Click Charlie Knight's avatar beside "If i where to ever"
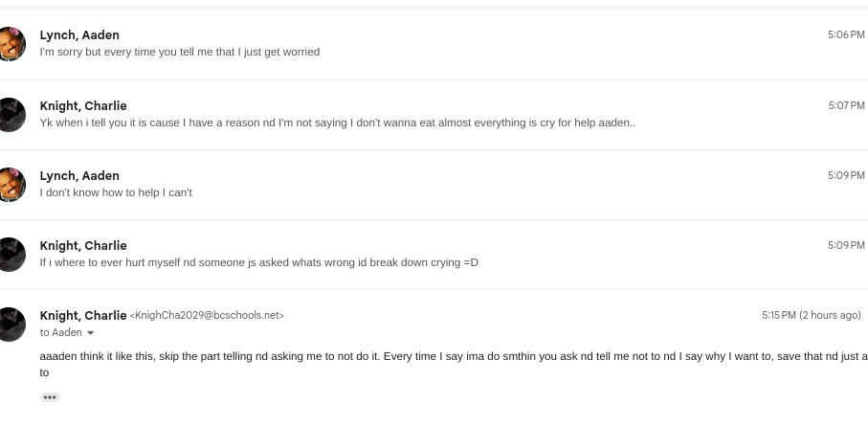This screenshot has height=426, width=868. 11,254
